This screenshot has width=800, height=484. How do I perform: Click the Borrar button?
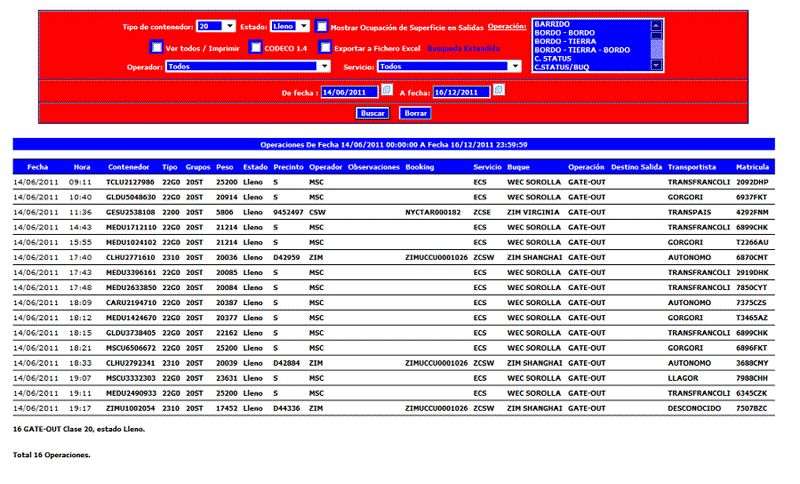(x=415, y=113)
